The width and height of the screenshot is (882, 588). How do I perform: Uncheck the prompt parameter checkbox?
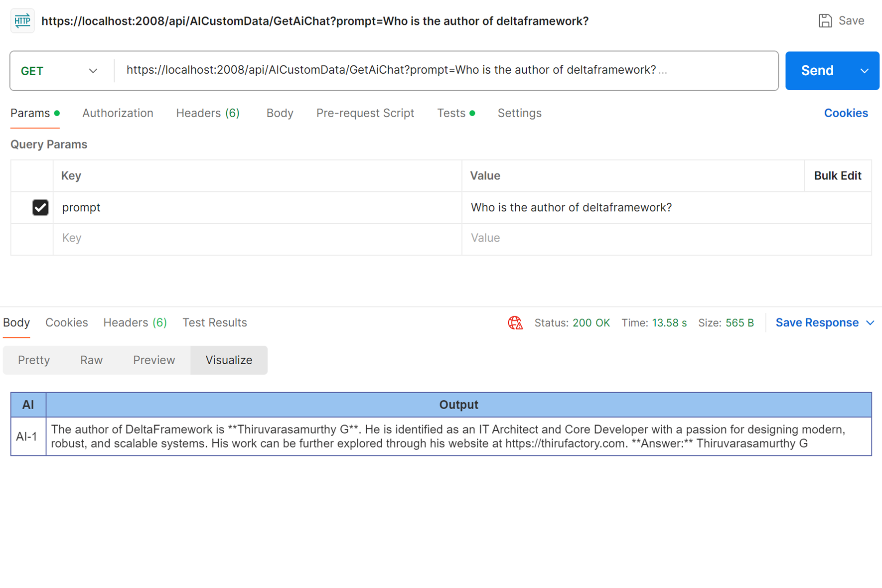[40, 207]
